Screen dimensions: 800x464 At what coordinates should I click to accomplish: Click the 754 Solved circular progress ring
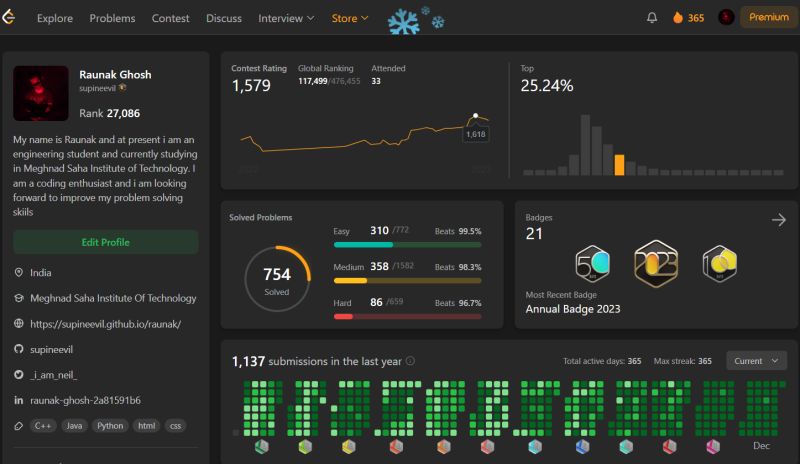(x=277, y=279)
